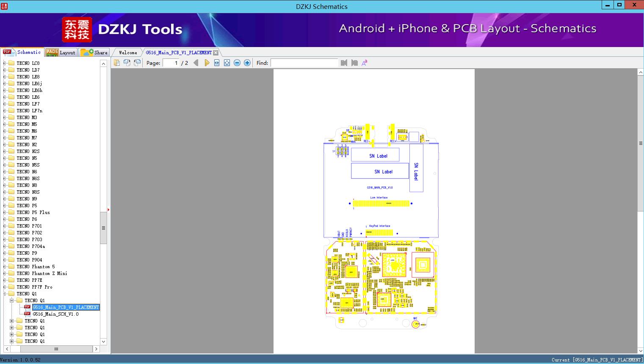
Task: Select the TECNO LD7 tree item
Action: click(28, 70)
